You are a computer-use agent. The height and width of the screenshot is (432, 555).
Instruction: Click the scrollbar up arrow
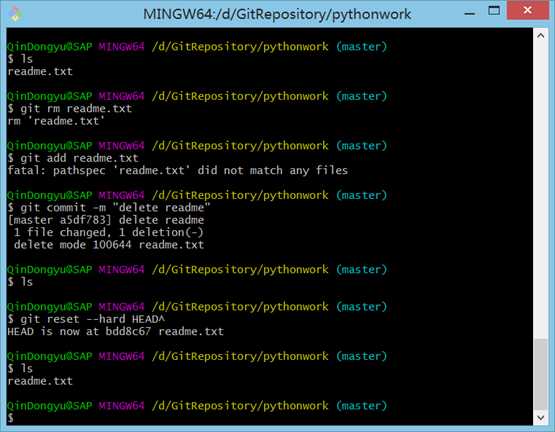point(540,36)
